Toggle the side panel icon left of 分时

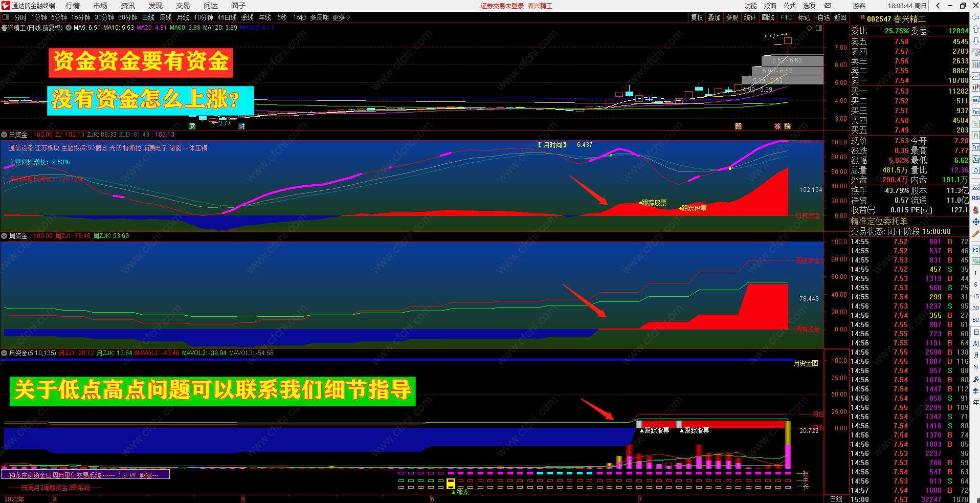tap(6, 17)
